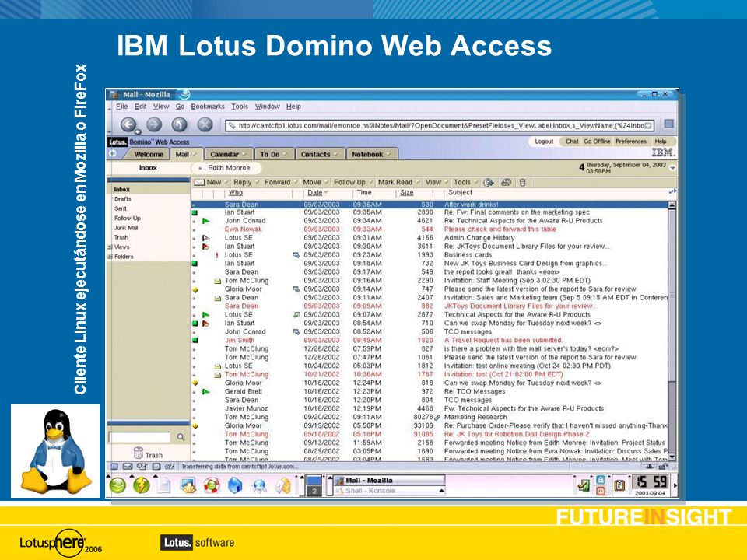The image size is (747, 560).
Task: Click the browser Reload button
Action: 179,124
